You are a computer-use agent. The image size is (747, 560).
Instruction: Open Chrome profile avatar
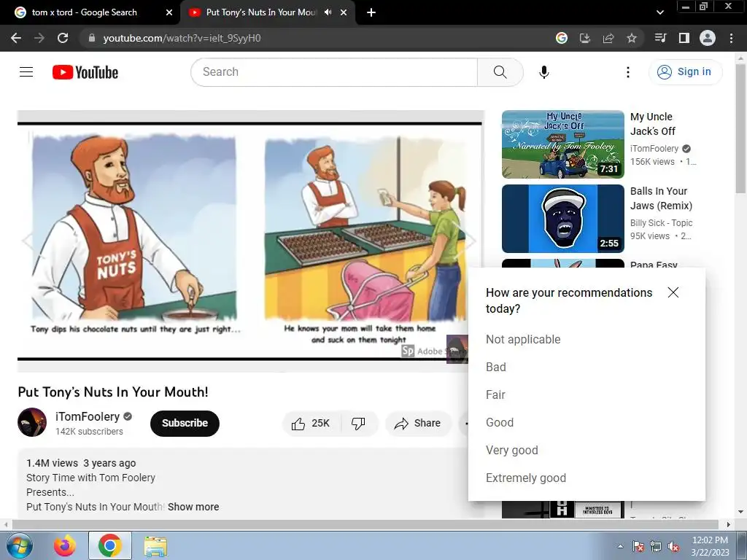coord(708,38)
